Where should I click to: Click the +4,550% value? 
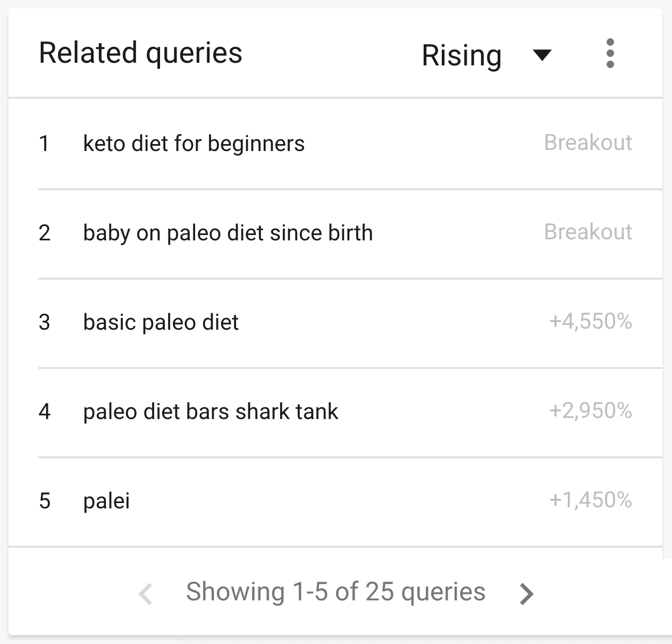tap(591, 321)
